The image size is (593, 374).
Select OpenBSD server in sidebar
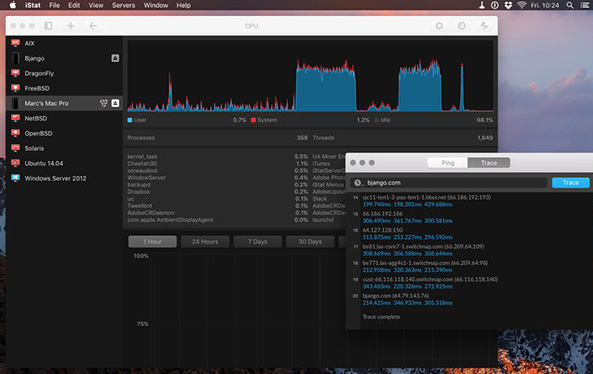pos(64,133)
